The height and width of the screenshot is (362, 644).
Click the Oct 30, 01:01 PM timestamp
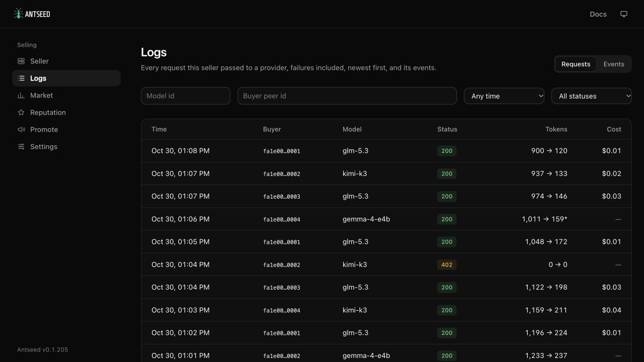(181, 355)
